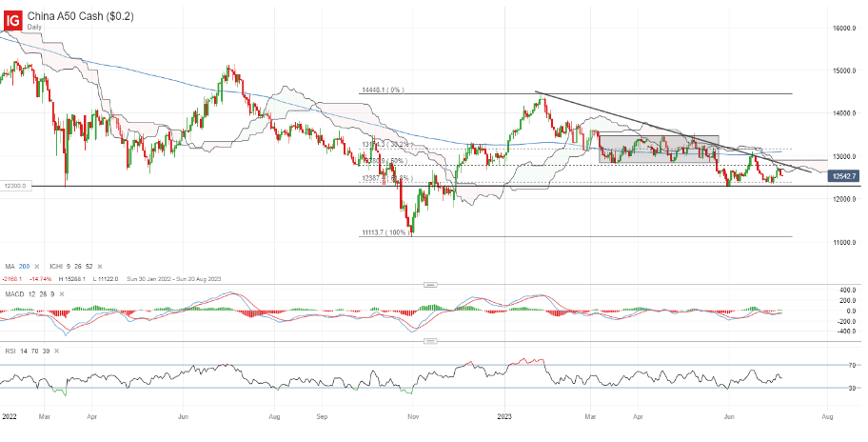The height and width of the screenshot is (442, 868).
Task: Click the Daily timeframe label
Action: point(34,27)
